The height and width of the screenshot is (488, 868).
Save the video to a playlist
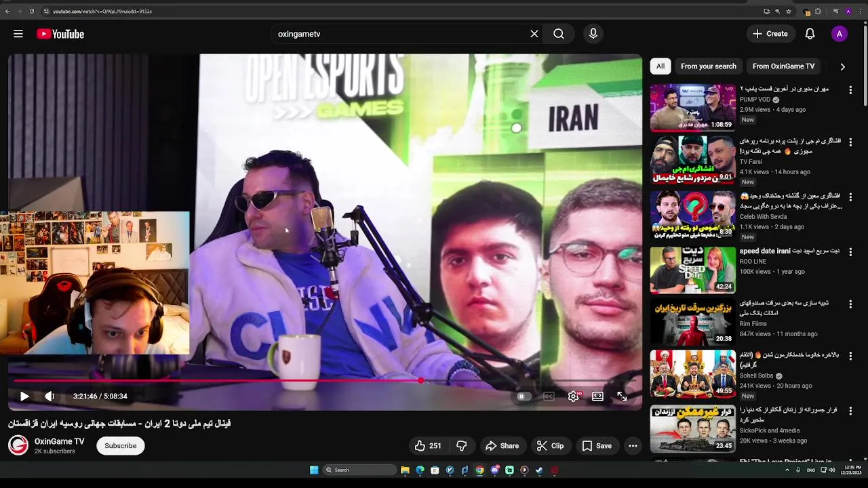click(x=597, y=446)
